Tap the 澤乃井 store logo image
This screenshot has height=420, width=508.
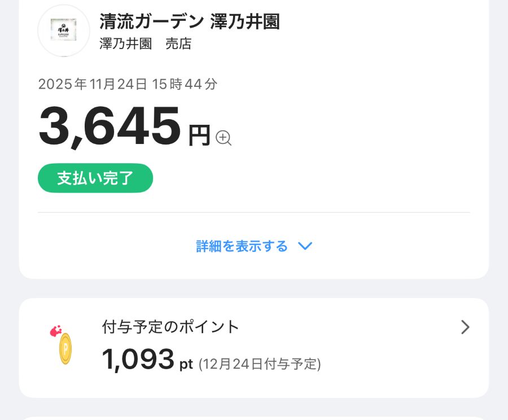click(x=63, y=30)
